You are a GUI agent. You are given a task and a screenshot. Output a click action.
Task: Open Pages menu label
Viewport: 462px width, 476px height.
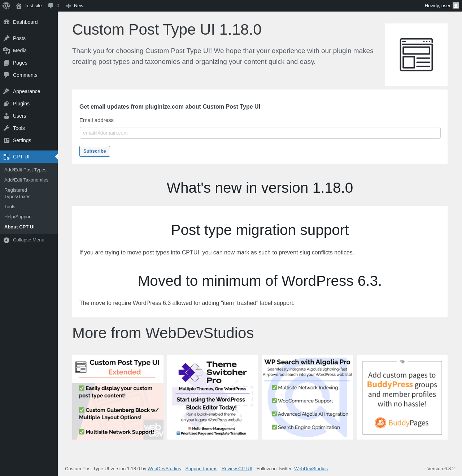(20, 63)
